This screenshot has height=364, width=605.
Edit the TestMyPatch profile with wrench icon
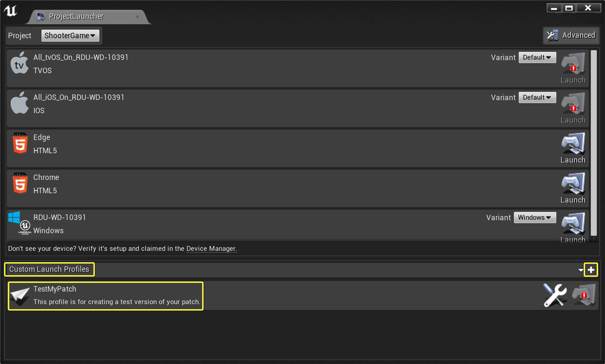555,295
